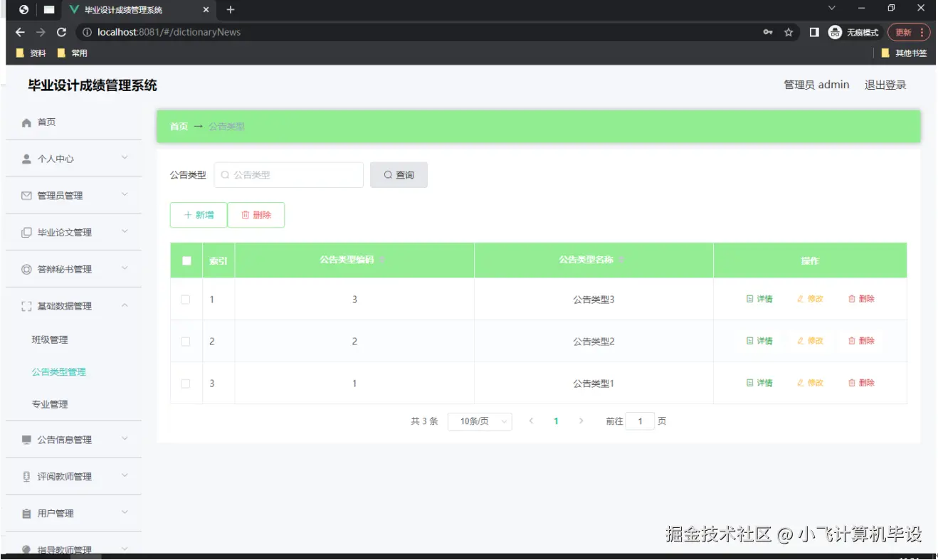Click 退出登录 to log out

click(x=885, y=85)
